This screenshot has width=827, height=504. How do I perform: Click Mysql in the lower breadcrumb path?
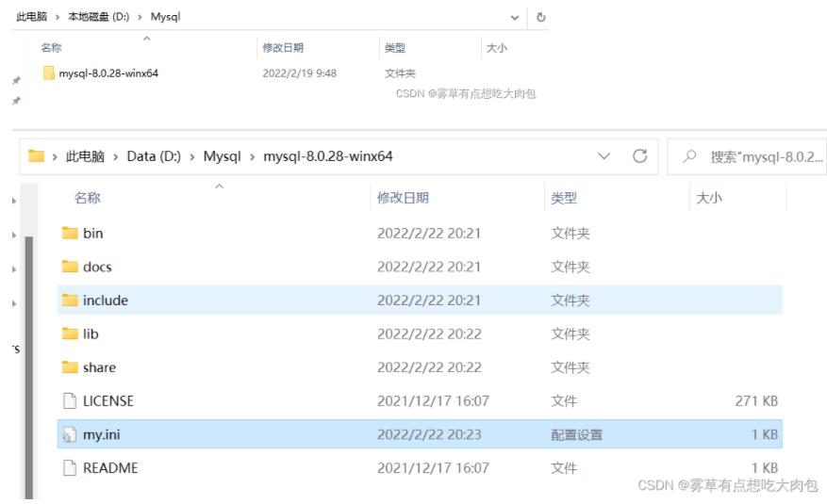(x=223, y=156)
